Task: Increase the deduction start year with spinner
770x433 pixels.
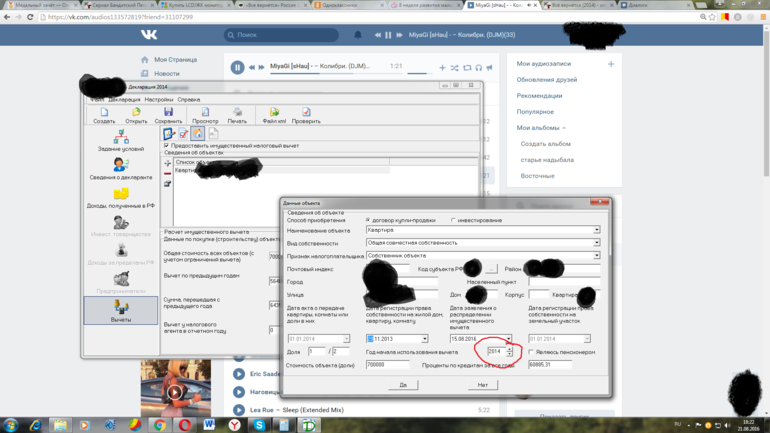Action: coord(510,349)
